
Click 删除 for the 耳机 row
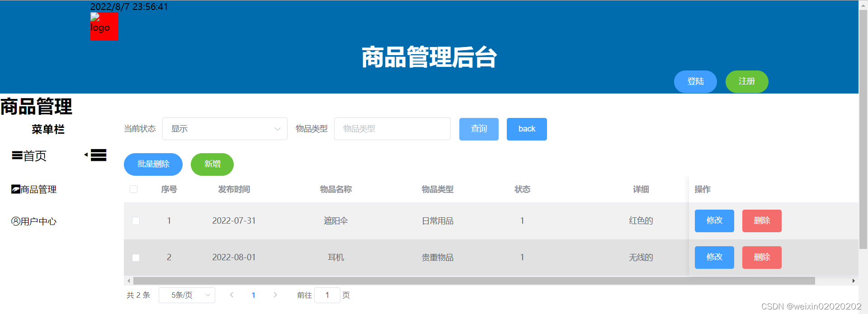point(762,258)
